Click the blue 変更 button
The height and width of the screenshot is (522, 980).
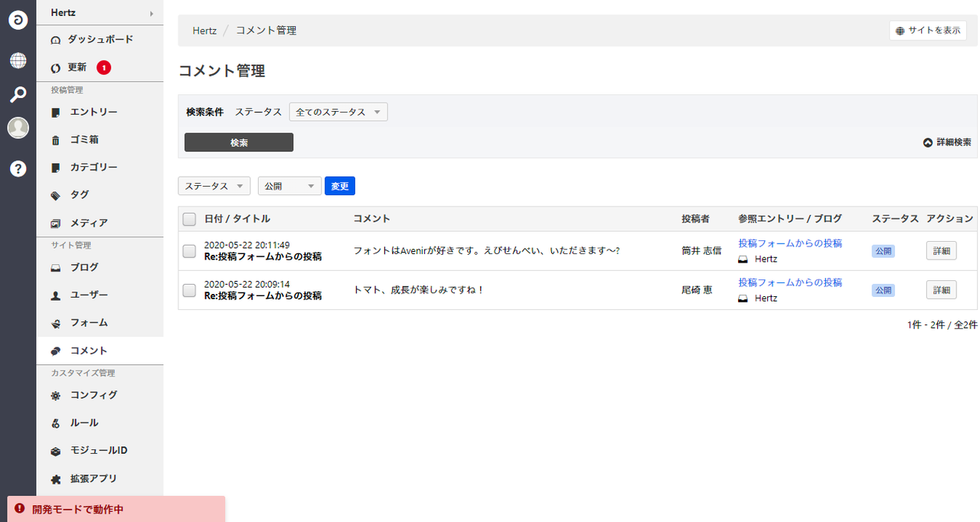pyautogui.click(x=340, y=186)
